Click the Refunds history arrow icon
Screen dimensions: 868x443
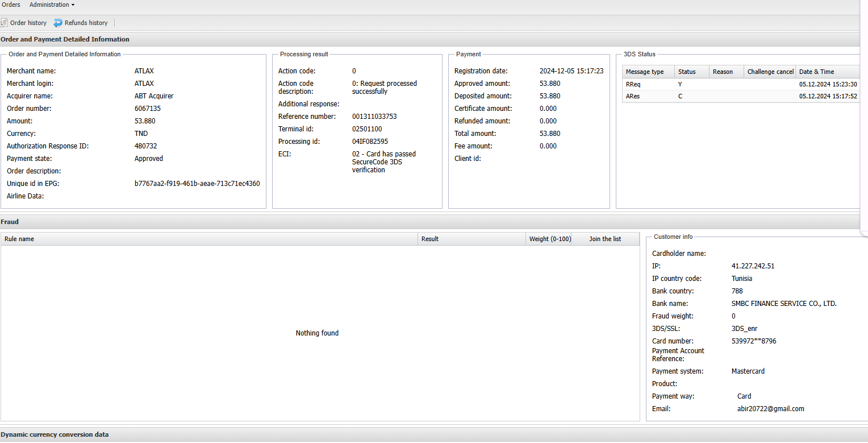click(58, 23)
